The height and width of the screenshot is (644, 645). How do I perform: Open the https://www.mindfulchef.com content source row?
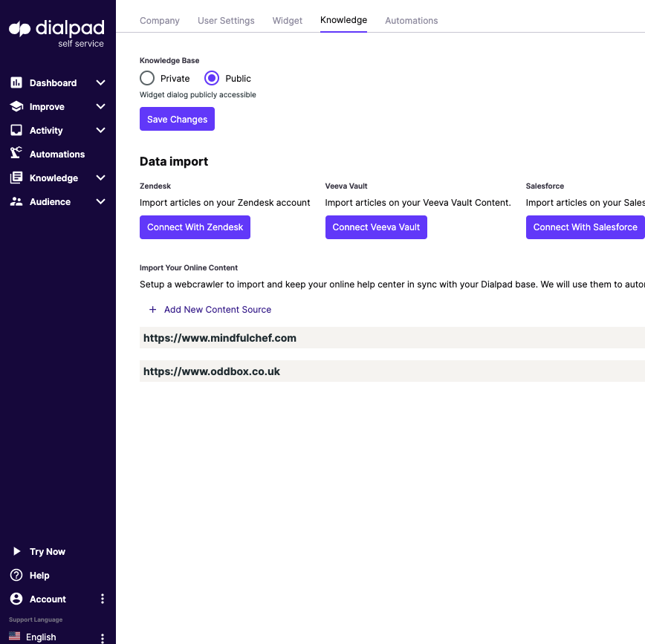pos(392,338)
